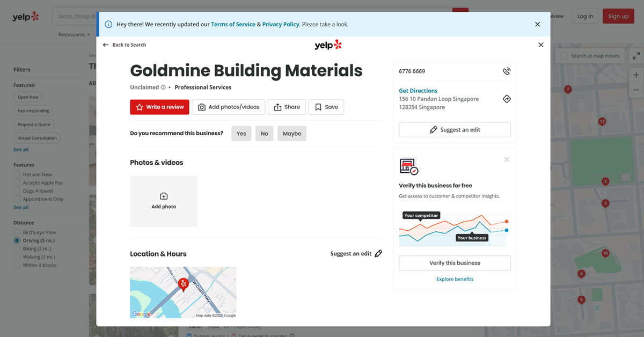Open the Terms of Service link
The width and height of the screenshot is (644, 337).
click(x=233, y=24)
